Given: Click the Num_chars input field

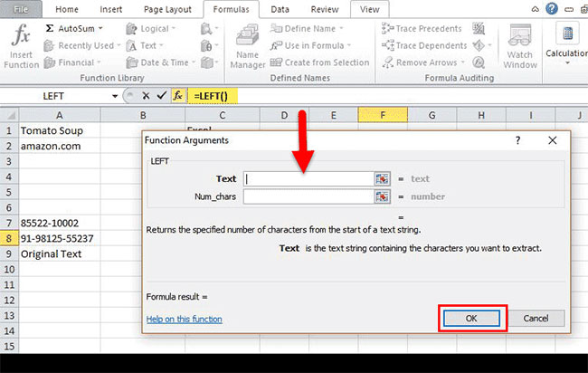Looking at the screenshot, I should click(x=308, y=196).
